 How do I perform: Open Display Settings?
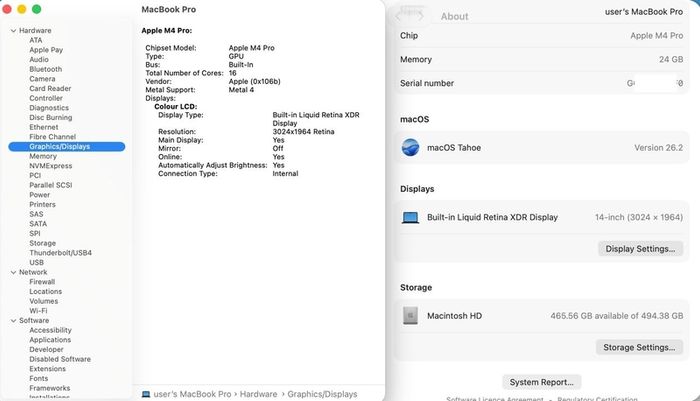point(640,249)
